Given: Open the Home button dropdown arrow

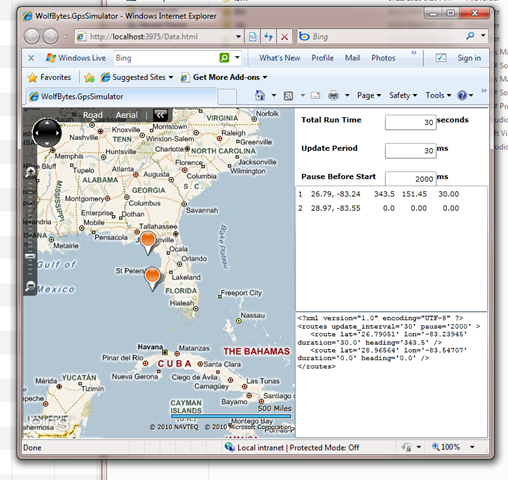Looking at the screenshot, I should [x=274, y=95].
